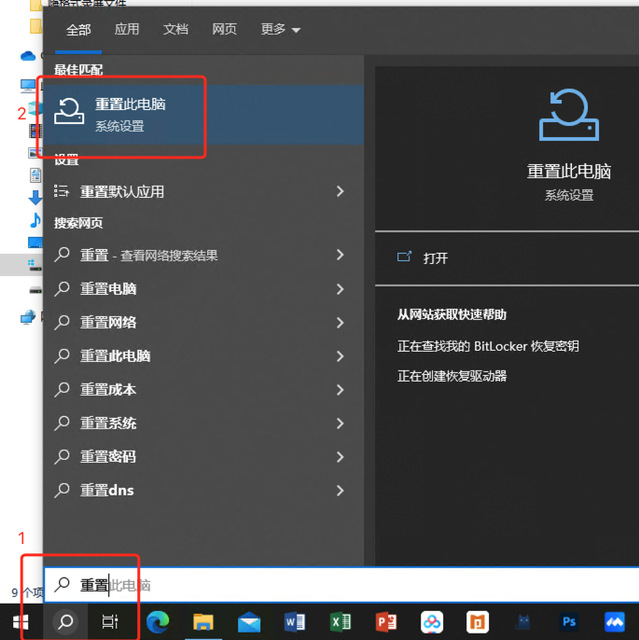Expand the 重置电脑 suggestion arrow

tap(340, 289)
